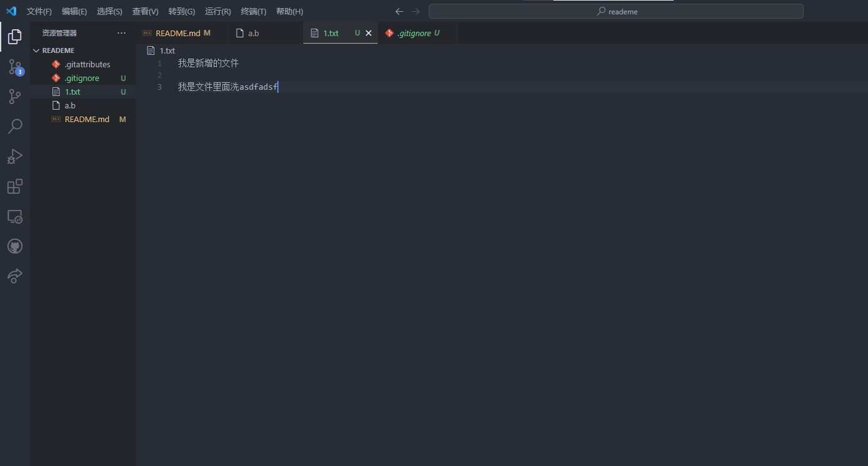This screenshot has width=868, height=466.
Task: Open the 终端(T) menu
Action: pyautogui.click(x=254, y=11)
